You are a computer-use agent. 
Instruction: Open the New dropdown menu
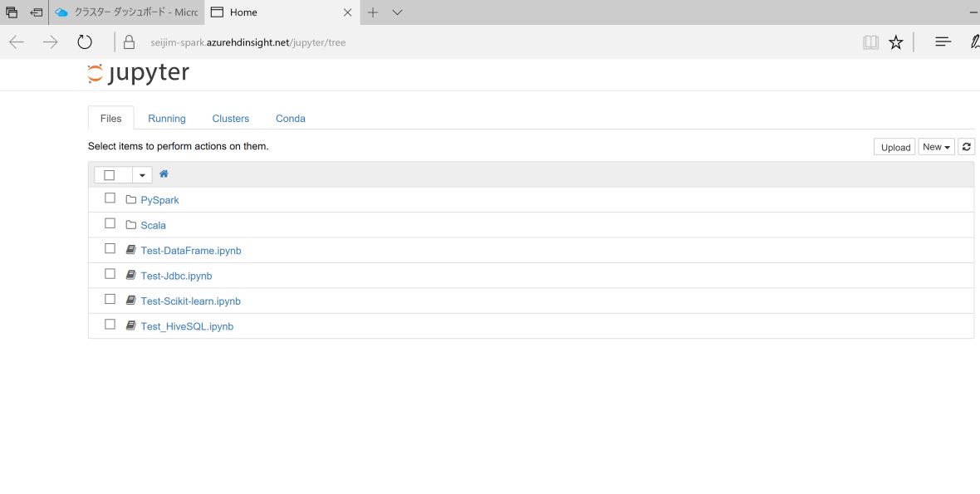tap(936, 146)
